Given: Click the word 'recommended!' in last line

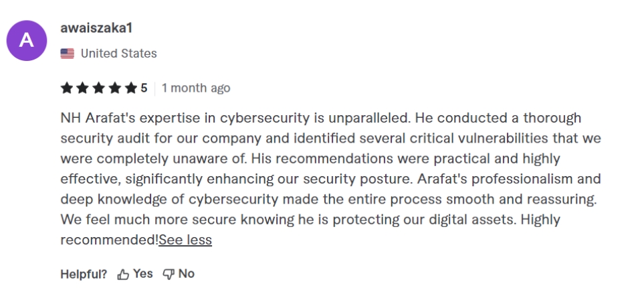Looking at the screenshot, I should 108,240.
